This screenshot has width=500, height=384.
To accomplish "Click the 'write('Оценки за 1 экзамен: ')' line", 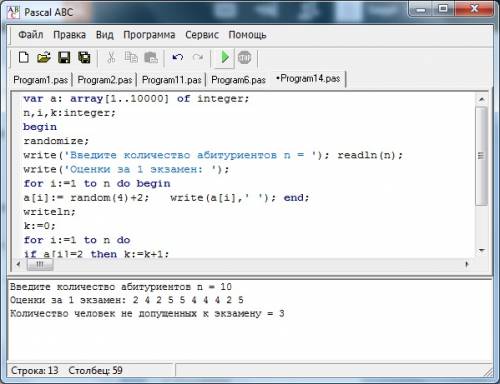I will tap(126, 169).
